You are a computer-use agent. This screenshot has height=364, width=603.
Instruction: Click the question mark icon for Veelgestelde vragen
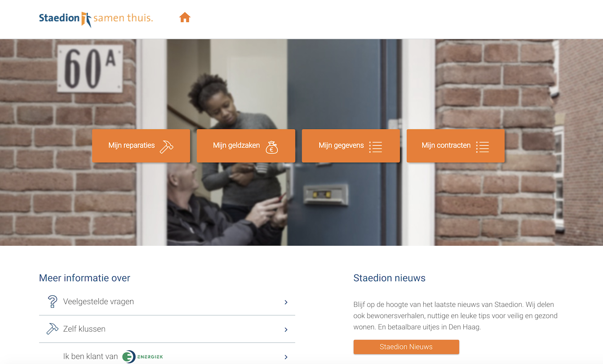click(53, 302)
